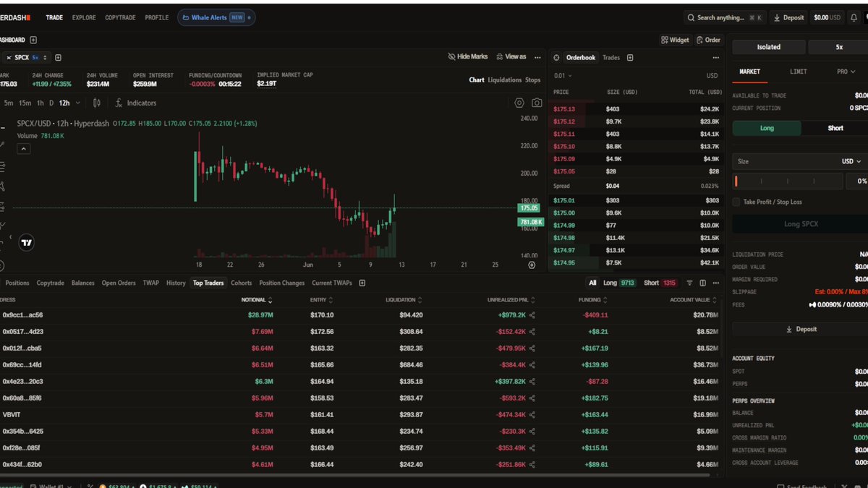Select 5m timeframe
This screenshot has width=868, height=488.
point(9,103)
